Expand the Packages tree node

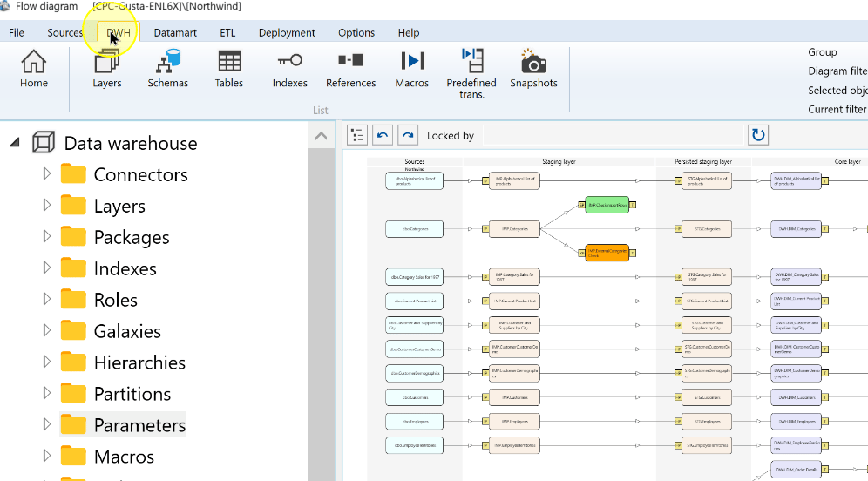[x=46, y=236]
